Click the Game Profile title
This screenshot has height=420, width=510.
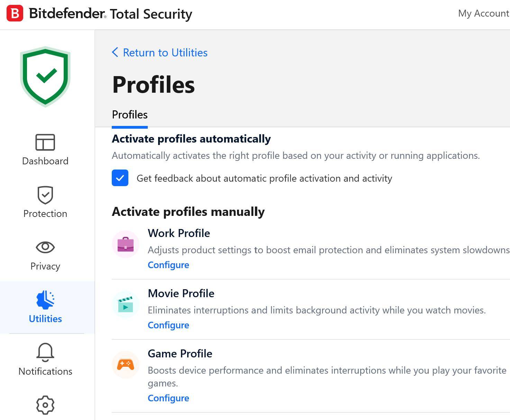pyautogui.click(x=180, y=354)
